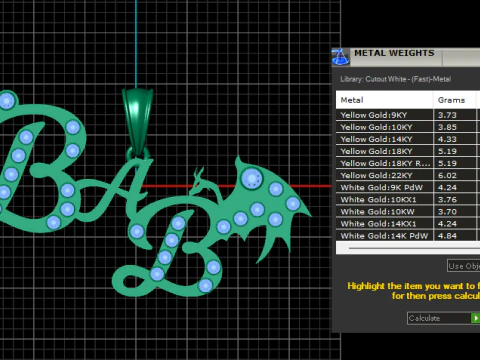
Task: Select the White Gold:14KX1 row
Action: (408, 224)
